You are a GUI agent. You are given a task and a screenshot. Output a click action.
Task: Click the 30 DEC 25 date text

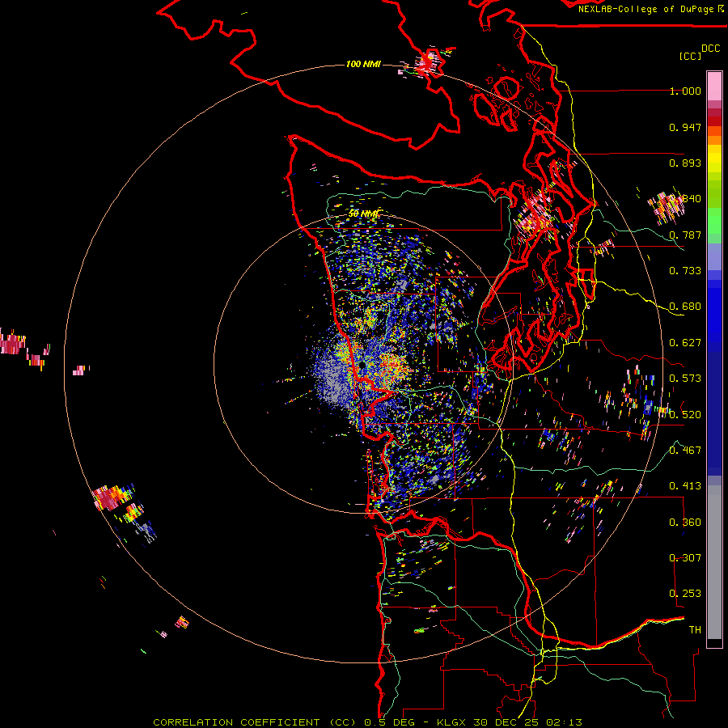pos(508,722)
